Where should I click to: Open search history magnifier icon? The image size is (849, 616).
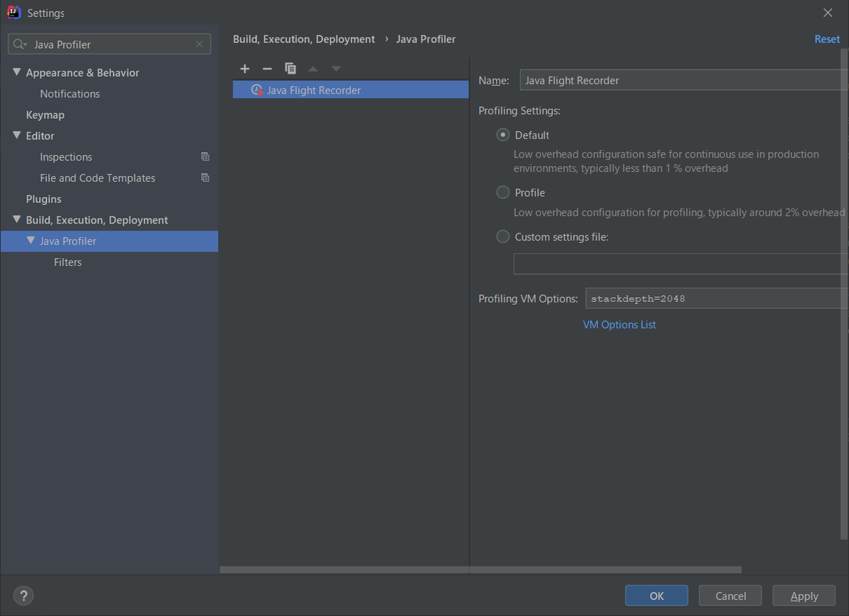pos(20,44)
